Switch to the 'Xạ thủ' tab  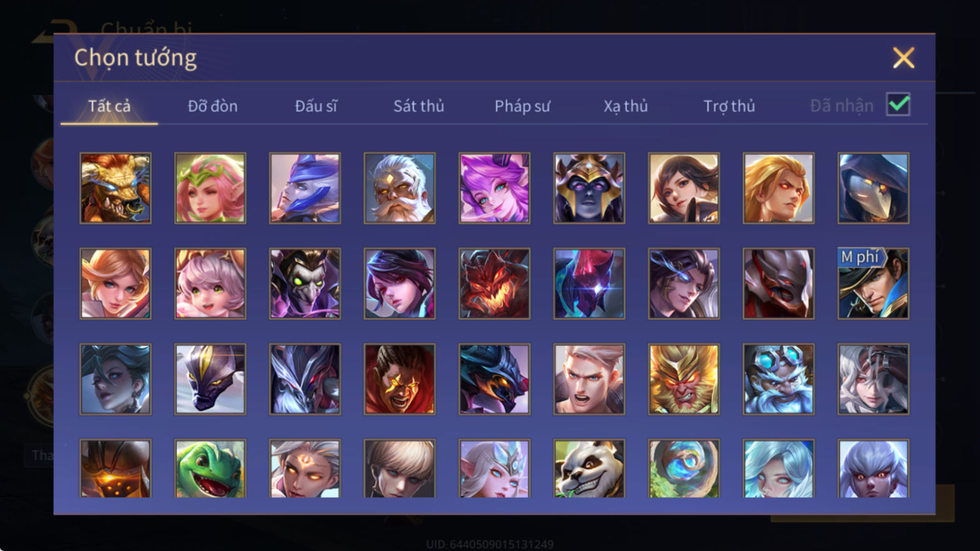[625, 106]
